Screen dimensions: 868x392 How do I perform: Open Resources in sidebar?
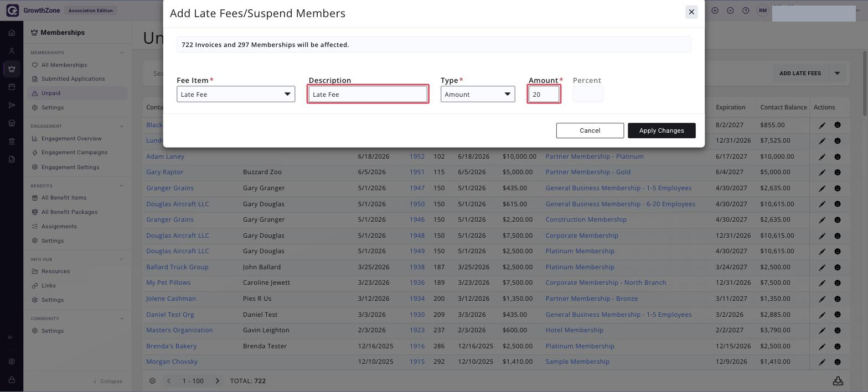pyautogui.click(x=55, y=271)
